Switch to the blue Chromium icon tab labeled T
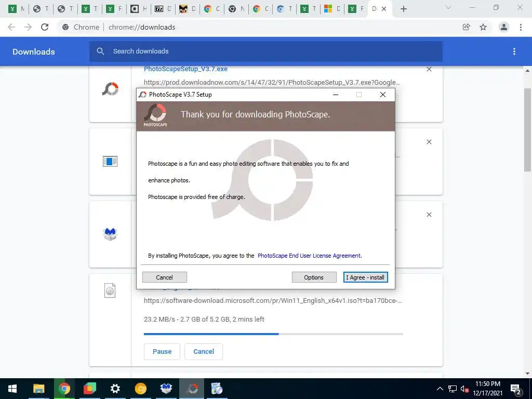The image size is (532, 399). point(285,9)
